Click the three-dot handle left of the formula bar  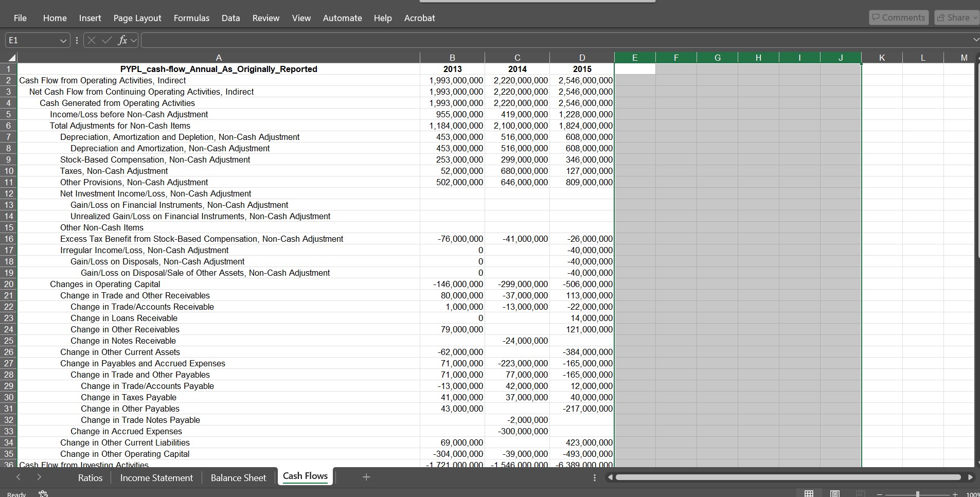[77, 40]
